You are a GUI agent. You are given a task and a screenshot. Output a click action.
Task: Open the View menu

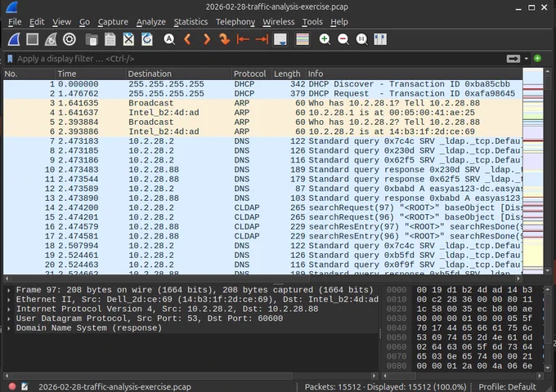(61, 21)
